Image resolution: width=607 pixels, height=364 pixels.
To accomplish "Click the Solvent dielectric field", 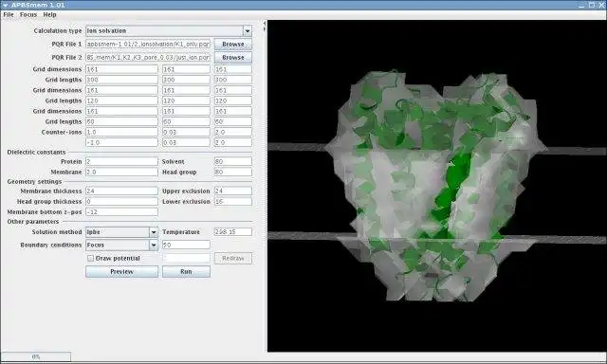I will pyautogui.click(x=233, y=161).
